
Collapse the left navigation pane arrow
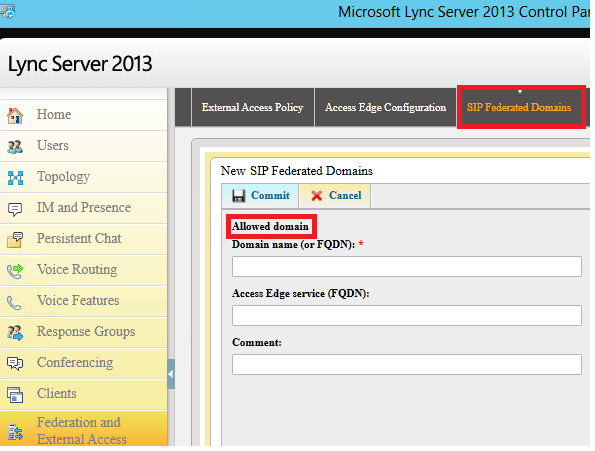click(x=171, y=374)
